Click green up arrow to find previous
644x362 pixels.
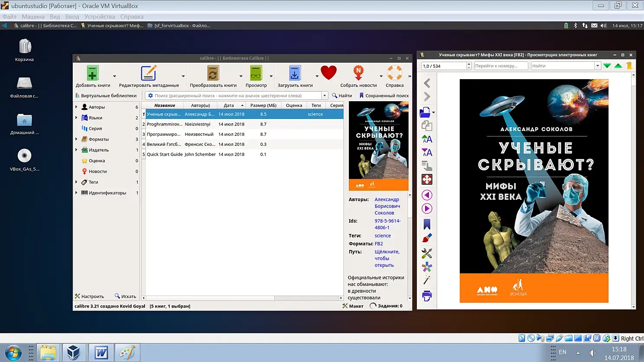[618, 66]
